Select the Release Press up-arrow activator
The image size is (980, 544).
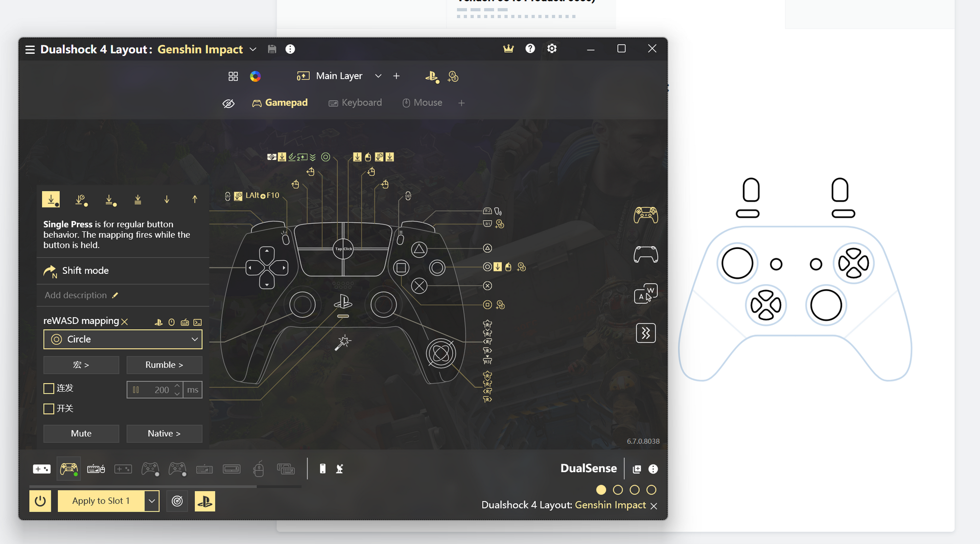click(195, 200)
